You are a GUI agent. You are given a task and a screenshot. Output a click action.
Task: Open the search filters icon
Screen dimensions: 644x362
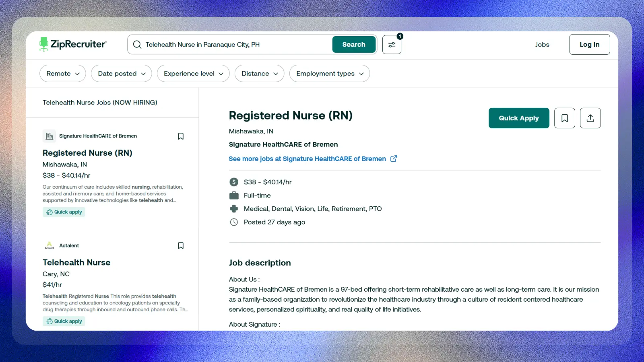click(x=392, y=45)
